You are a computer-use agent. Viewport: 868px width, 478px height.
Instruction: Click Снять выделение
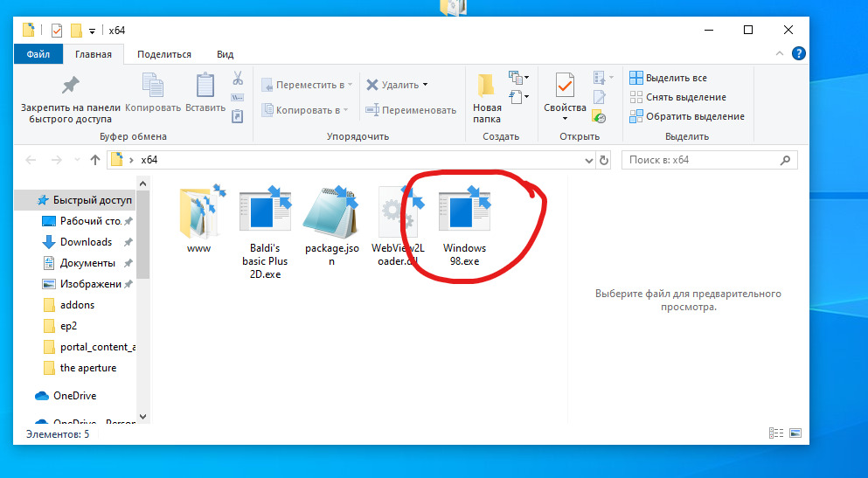tap(678, 97)
